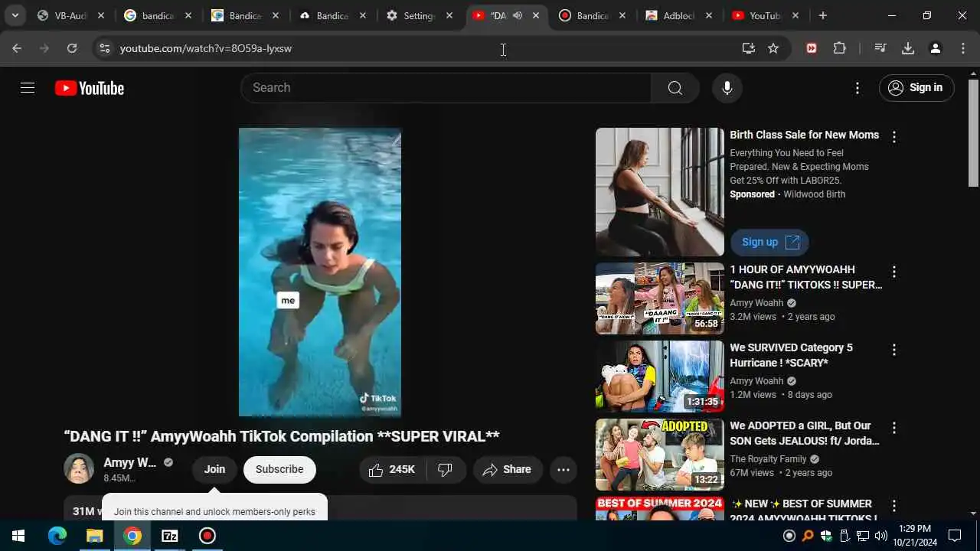Open the Windows Start menu
The height and width of the screenshot is (551, 980).
(x=18, y=536)
